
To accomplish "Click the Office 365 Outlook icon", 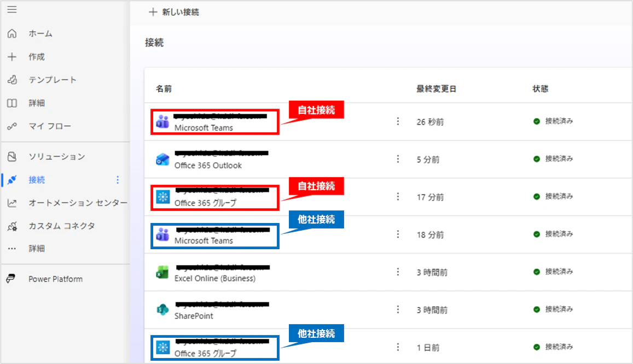I will [162, 159].
